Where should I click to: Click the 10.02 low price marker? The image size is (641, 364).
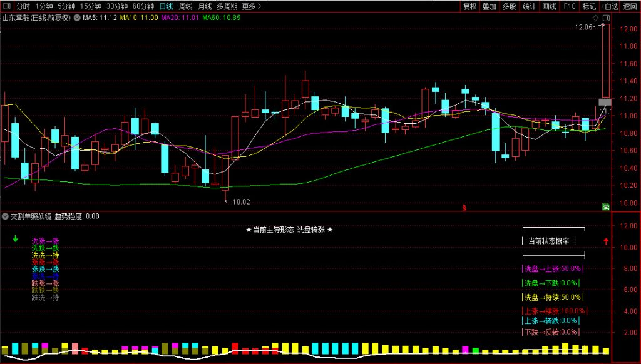[240, 201]
